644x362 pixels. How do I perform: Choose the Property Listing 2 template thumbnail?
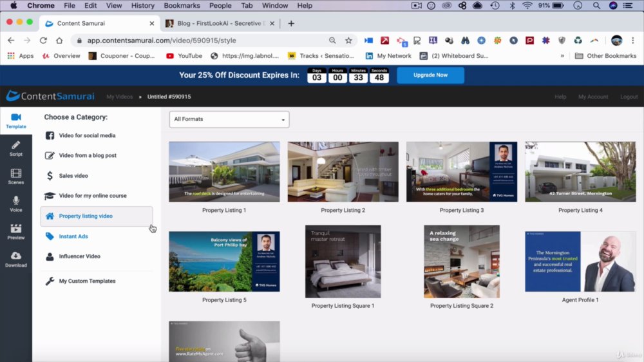click(x=343, y=172)
